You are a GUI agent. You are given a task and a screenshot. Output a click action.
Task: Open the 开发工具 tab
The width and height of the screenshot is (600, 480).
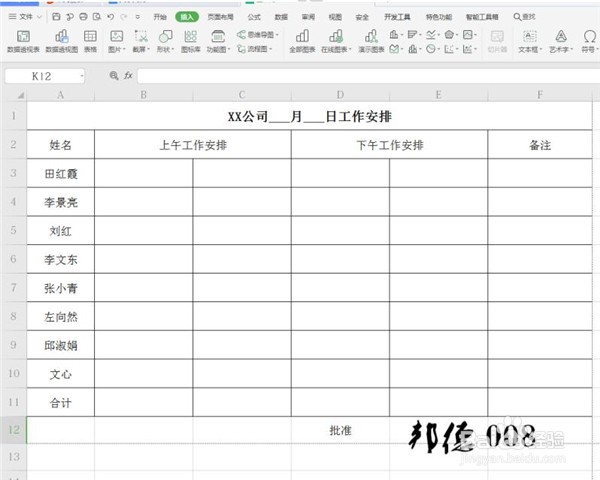point(397,17)
